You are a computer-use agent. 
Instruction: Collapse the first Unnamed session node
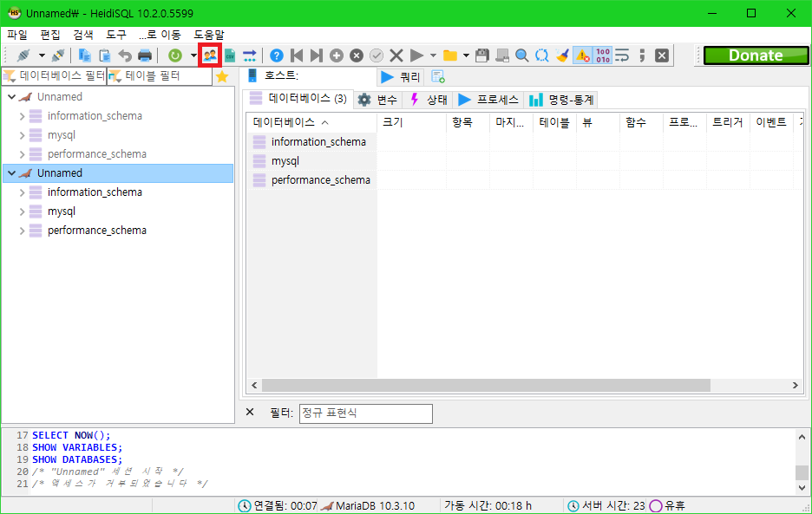pyautogui.click(x=11, y=97)
